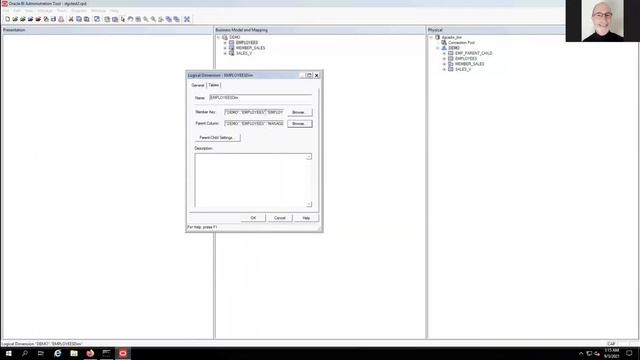Click the database icon beside the Physical tree root
The height and width of the screenshot is (360, 640).
click(437, 37)
